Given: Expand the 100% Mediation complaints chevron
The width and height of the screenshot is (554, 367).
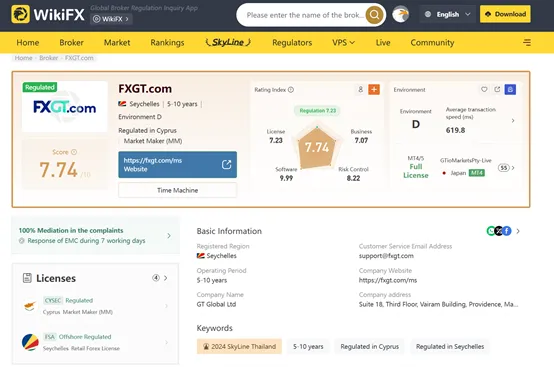Looking at the screenshot, I should 169,236.
